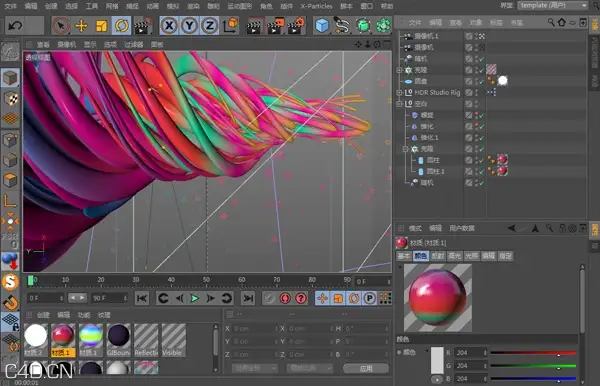Toggle visibility dots for HDR Studio Rig
The width and height of the screenshot is (600, 386).
click(x=476, y=93)
